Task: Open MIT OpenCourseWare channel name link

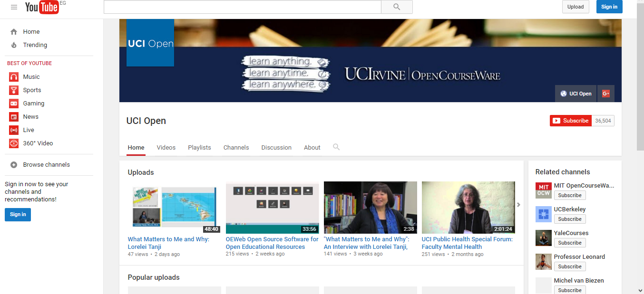Action: [584, 186]
